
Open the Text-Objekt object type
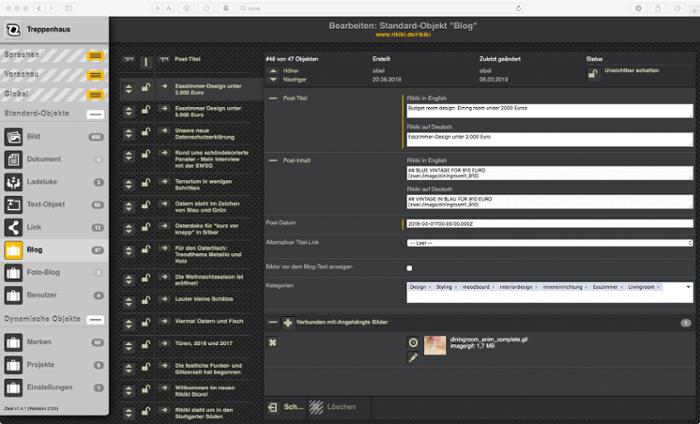(54, 205)
